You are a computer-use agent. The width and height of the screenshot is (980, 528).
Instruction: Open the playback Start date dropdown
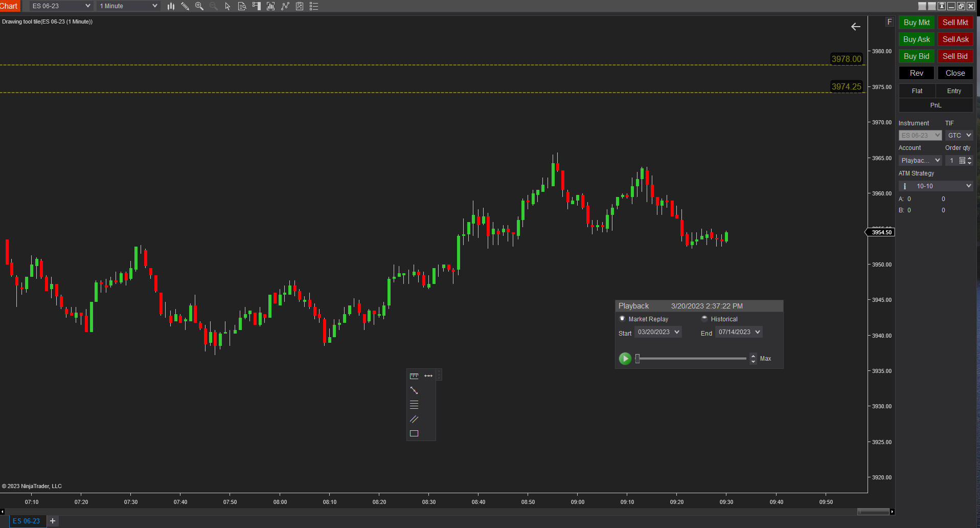[658, 332]
